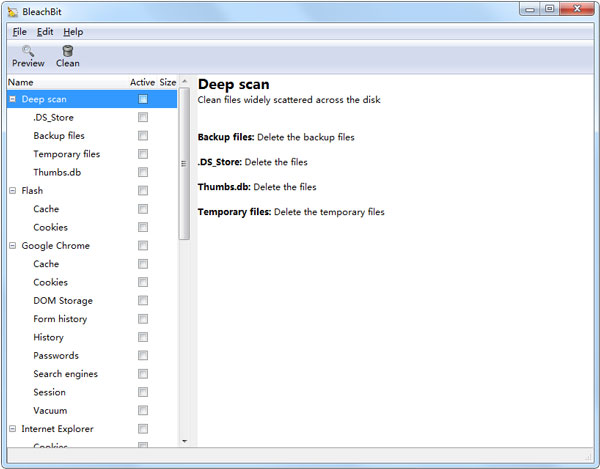Toggle the Deep scan checkbox
Image resolution: width=600 pixels, height=469 pixels.
[143, 99]
